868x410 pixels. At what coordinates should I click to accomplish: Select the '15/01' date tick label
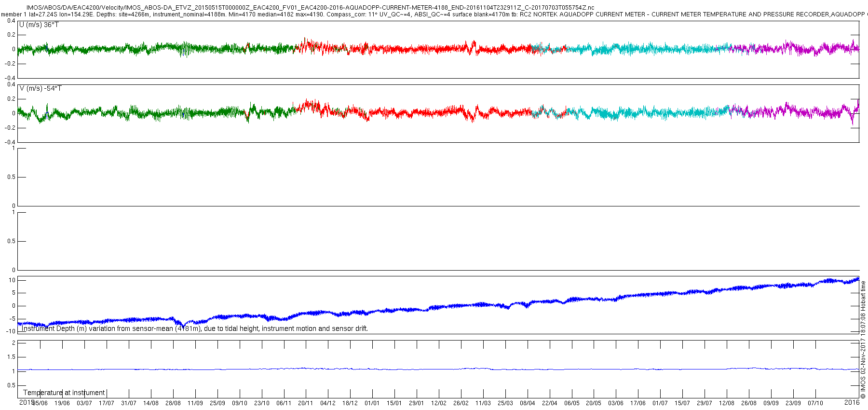coord(394,403)
